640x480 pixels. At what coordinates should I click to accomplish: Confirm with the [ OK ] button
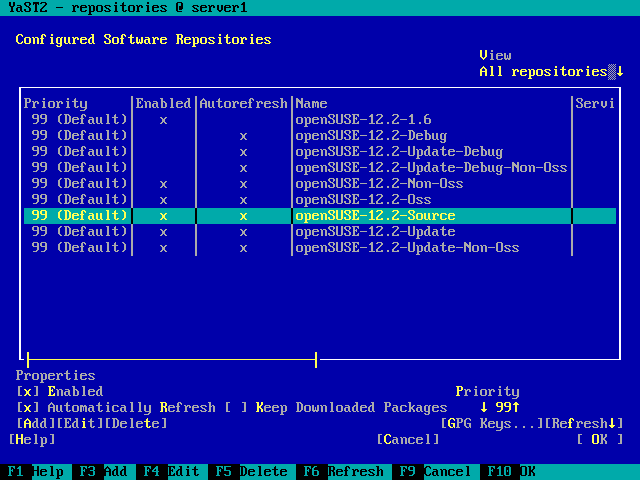click(600, 439)
